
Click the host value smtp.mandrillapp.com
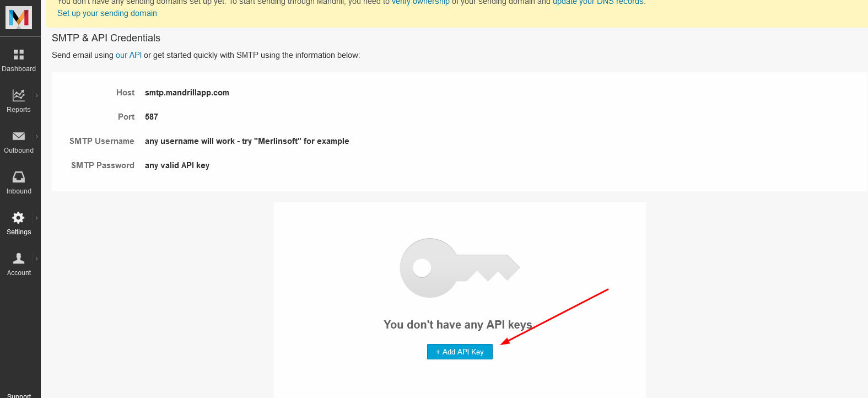coord(187,93)
